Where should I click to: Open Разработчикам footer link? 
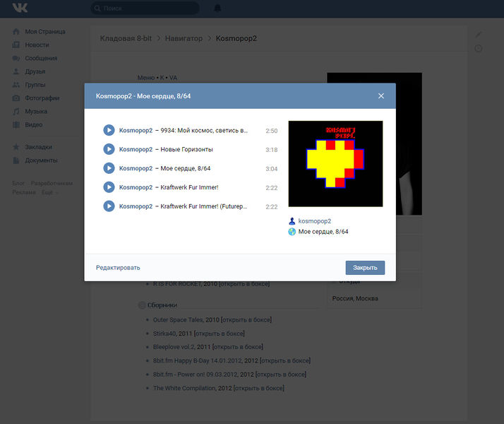pos(52,183)
